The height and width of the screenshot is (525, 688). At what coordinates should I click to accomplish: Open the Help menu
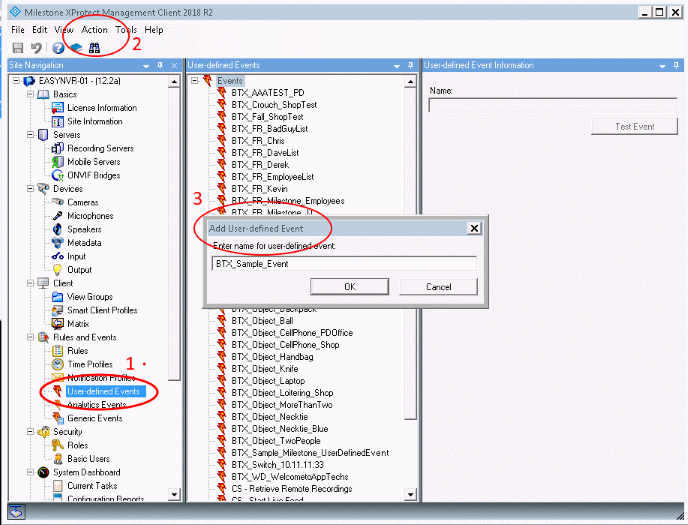click(154, 30)
